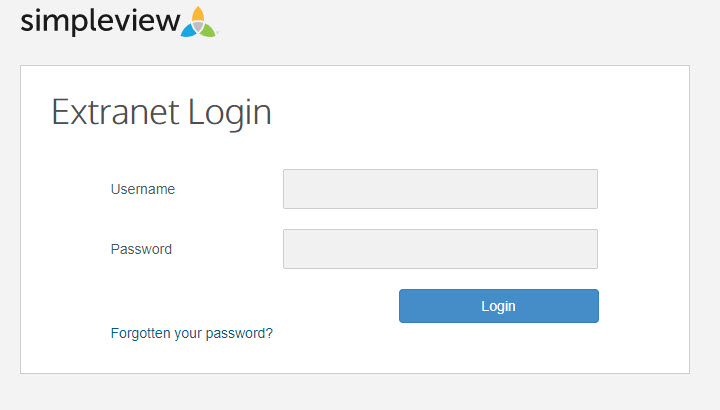Select the Extranet Login heading
The height and width of the screenshot is (410, 720).
(x=161, y=112)
